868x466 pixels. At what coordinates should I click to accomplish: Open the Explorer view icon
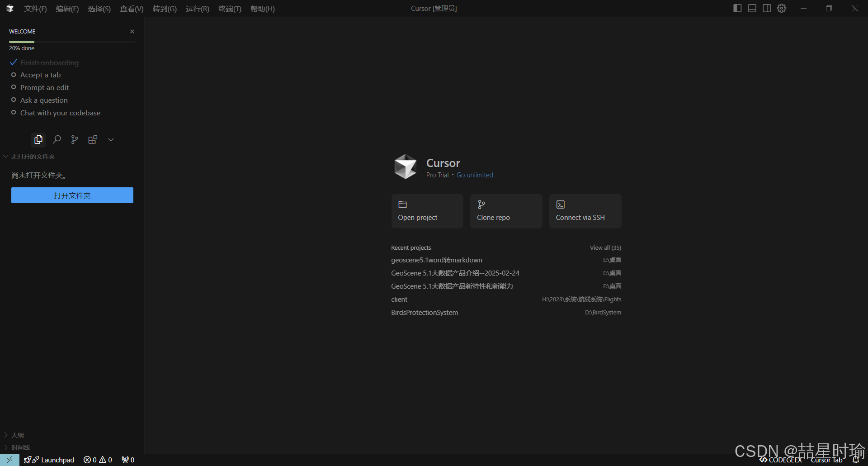click(38, 140)
